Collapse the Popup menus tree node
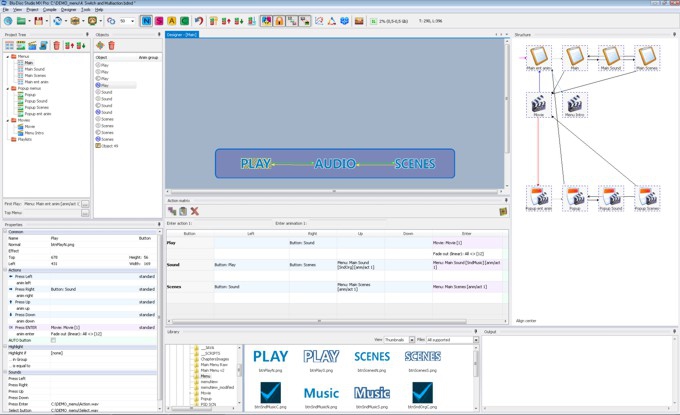Viewport: 680px width, 415px height. click(x=7, y=88)
